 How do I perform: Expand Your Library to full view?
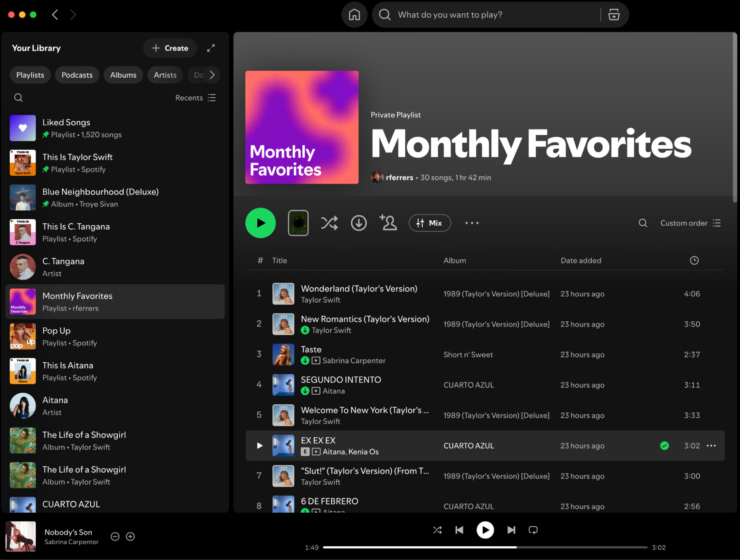click(211, 48)
